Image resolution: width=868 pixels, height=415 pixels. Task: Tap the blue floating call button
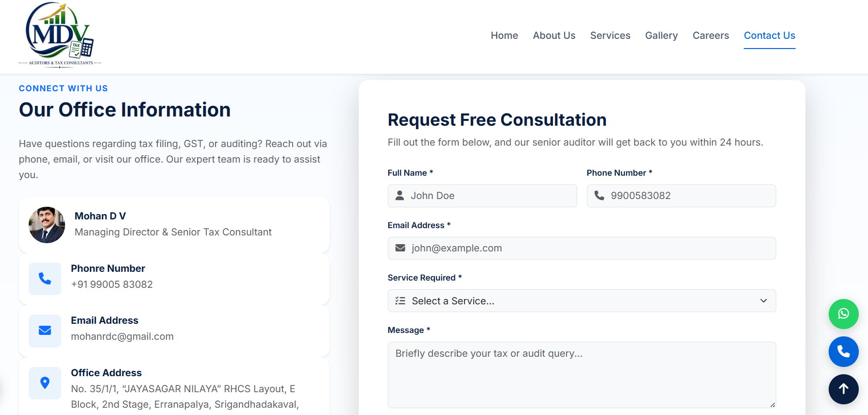[843, 351]
